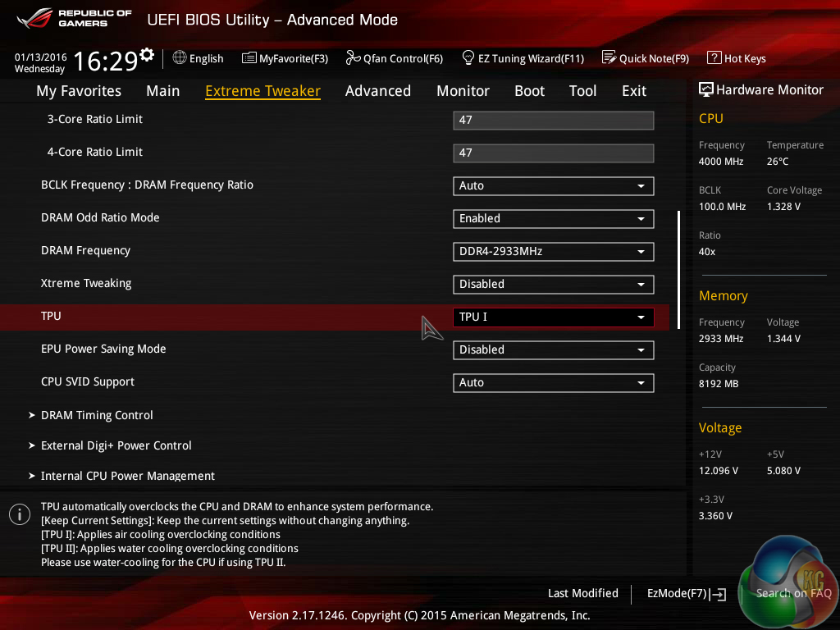
Task: Expand the DRAM Timing Control submenu
Action: [x=97, y=415]
